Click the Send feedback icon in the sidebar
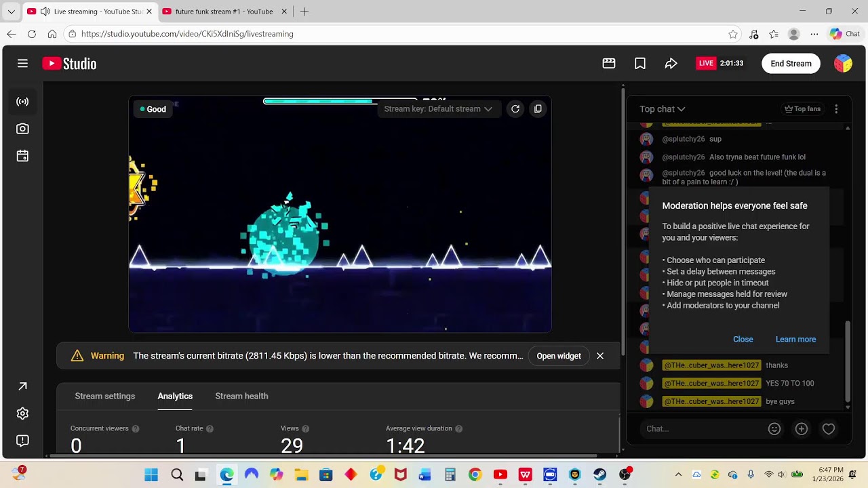Screen dimensions: 868x488 (22, 441)
